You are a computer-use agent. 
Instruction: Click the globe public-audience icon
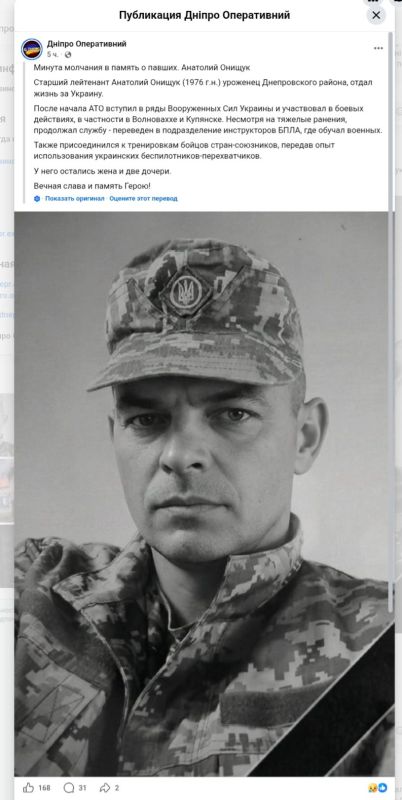pyautogui.click(x=68, y=55)
